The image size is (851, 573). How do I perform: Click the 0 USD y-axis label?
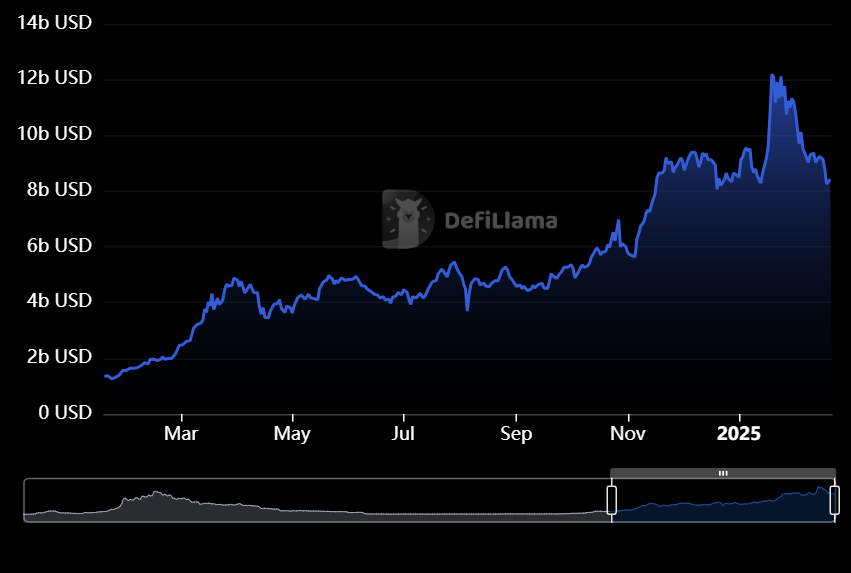[67, 412]
